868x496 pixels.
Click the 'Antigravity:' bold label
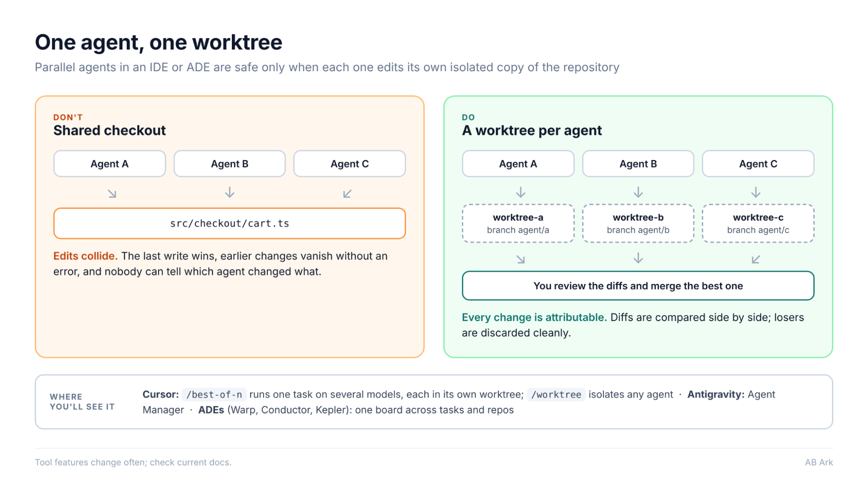(x=716, y=394)
